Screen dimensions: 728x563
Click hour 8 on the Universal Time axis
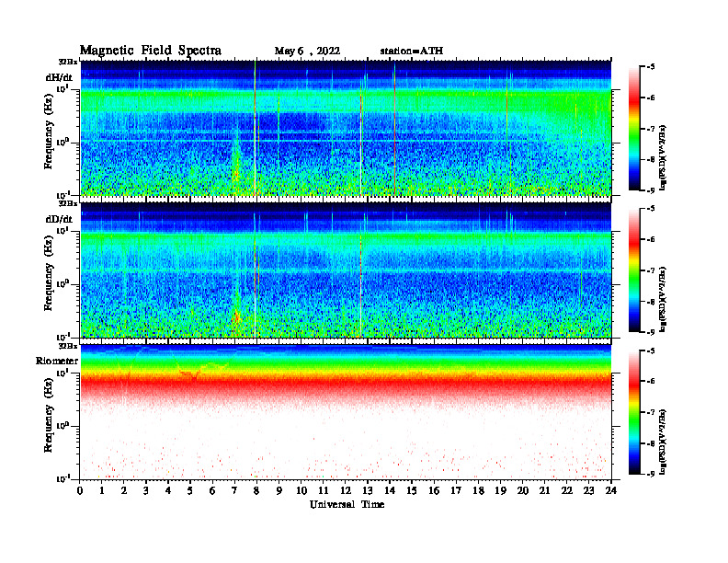point(256,490)
